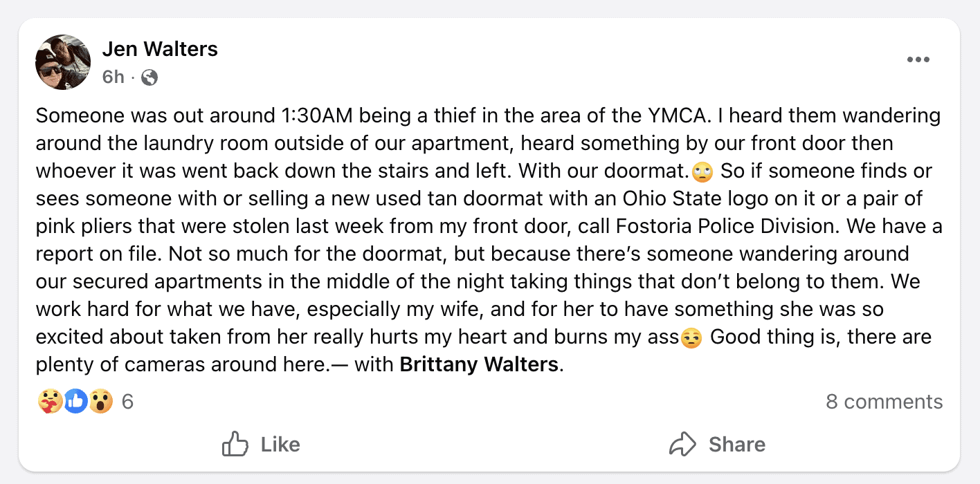
Task: Click the 6h post timestamp
Action: point(113,77)
